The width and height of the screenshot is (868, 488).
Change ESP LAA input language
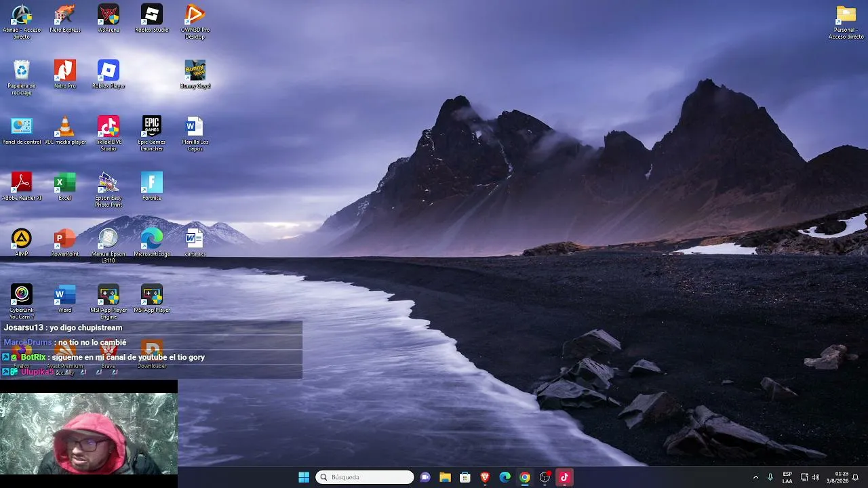coord(787,477)
